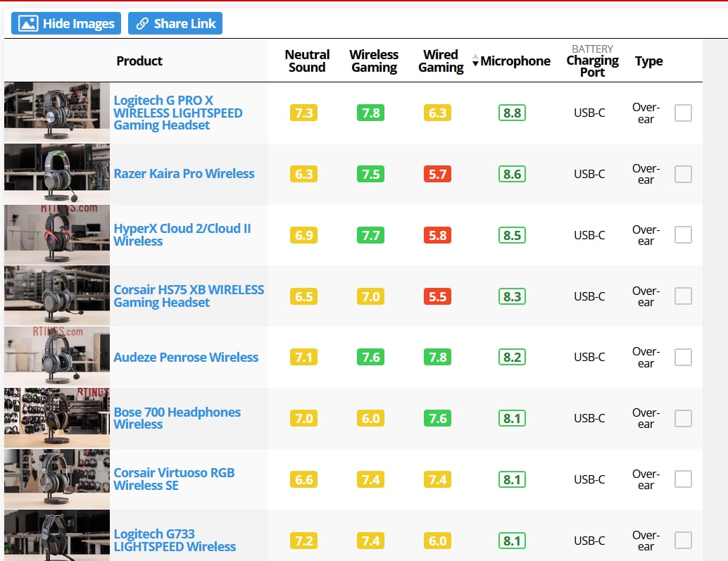The width and height of the screenshot is (728, 561).
Task: Click Audeze Penrose wired gaming score 7.8
Action: pyautogui.click(x=437, y=358)
